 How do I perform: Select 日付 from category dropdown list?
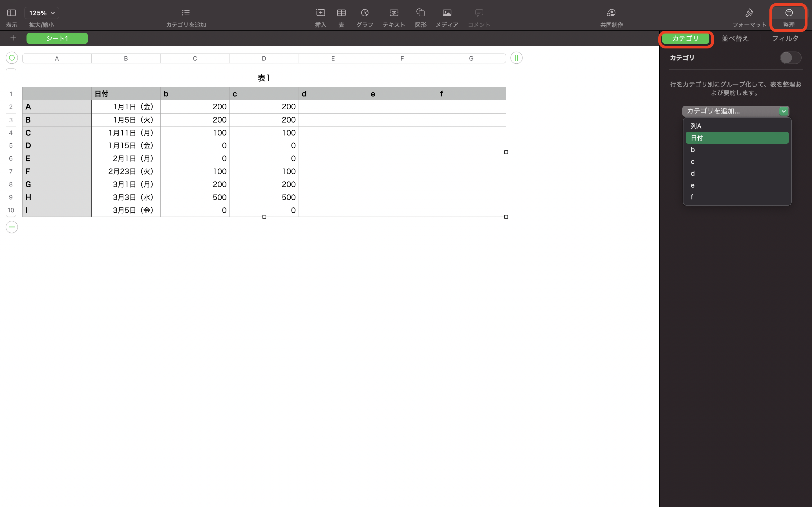(736, 137)
